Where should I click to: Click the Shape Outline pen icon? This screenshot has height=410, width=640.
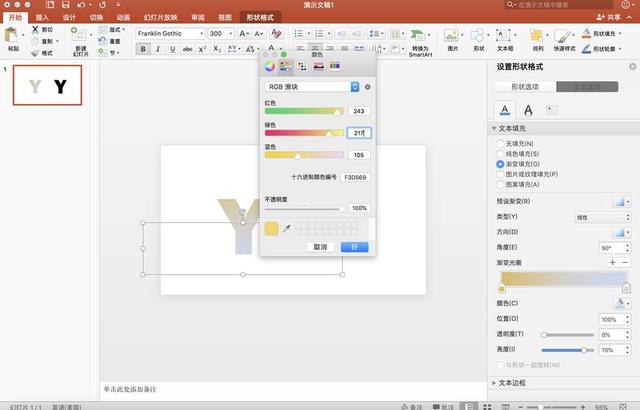point(587,49)
